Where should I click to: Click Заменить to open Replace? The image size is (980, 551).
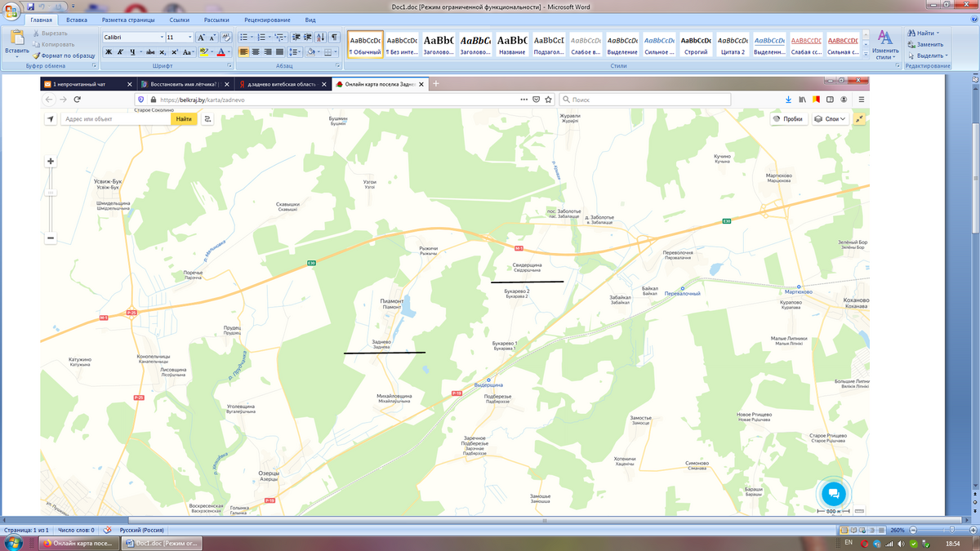pos(925,44)
